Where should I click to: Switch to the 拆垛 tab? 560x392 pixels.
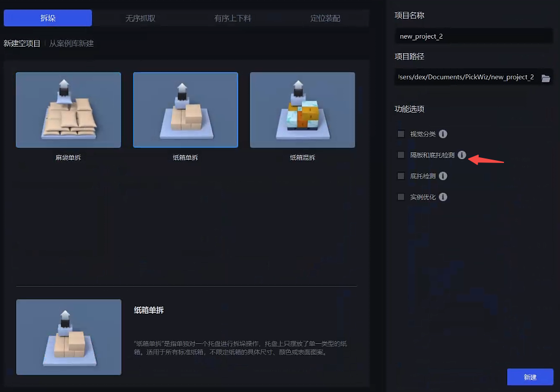48,18
